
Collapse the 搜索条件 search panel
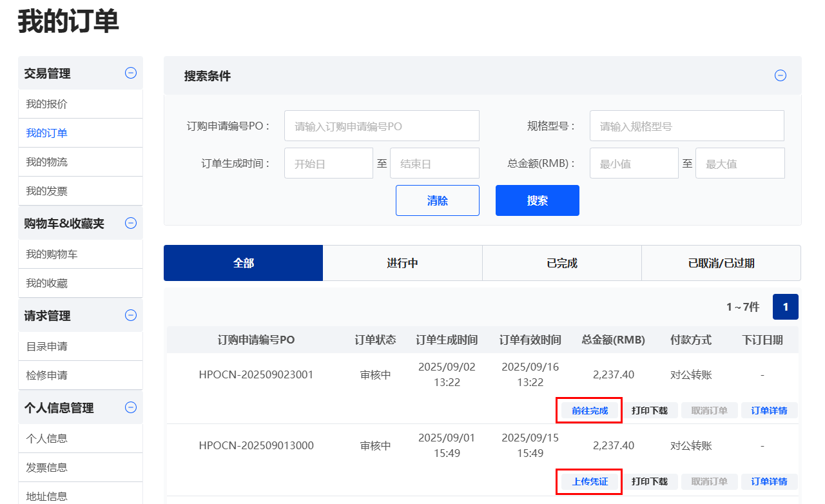tap(780, 75)
